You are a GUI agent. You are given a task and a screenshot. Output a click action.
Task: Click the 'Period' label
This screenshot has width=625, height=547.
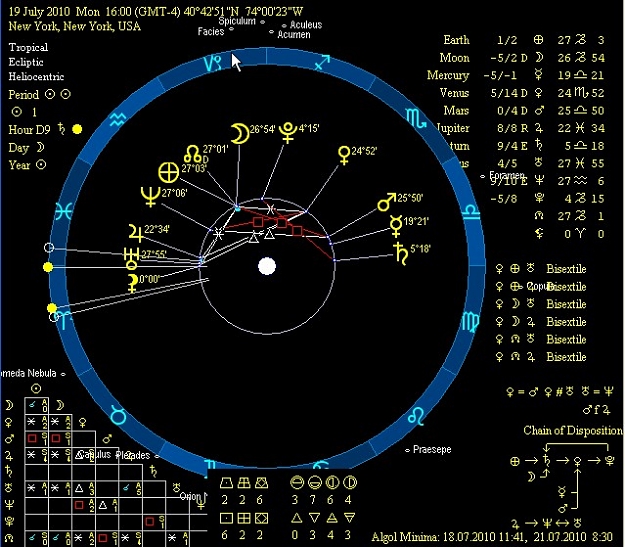[x=24, y=95]
